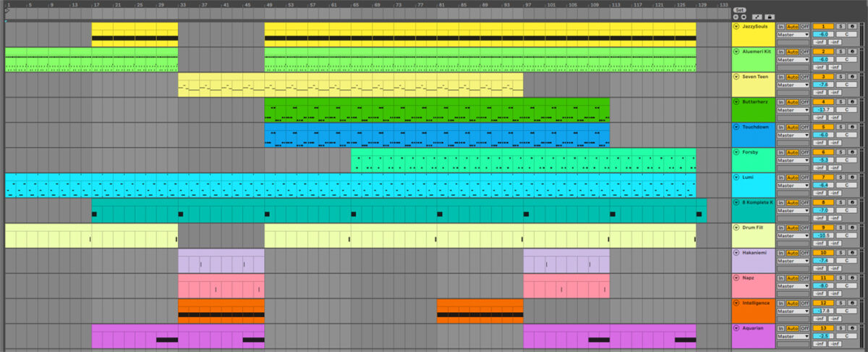Toggle the lock envelopes icon
The width and height of the screenshot is (868, 352).
pyautogui.click(x=770, y=17)
